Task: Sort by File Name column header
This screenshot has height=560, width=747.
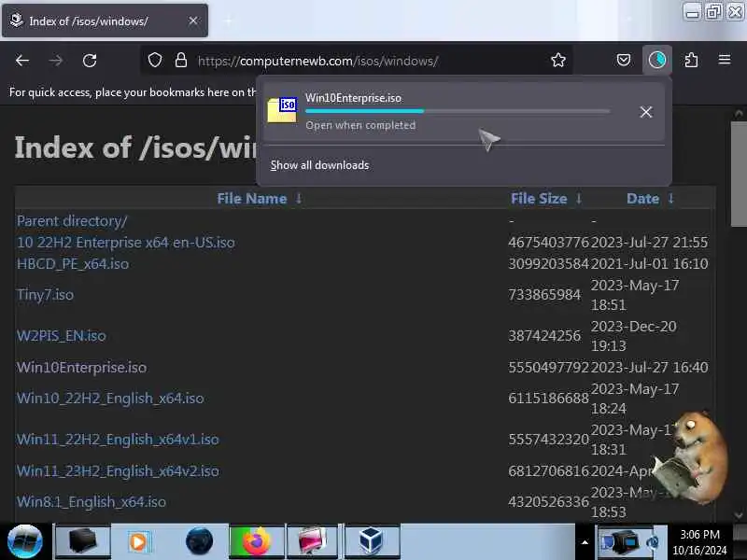Action: (x=251, y=199)
